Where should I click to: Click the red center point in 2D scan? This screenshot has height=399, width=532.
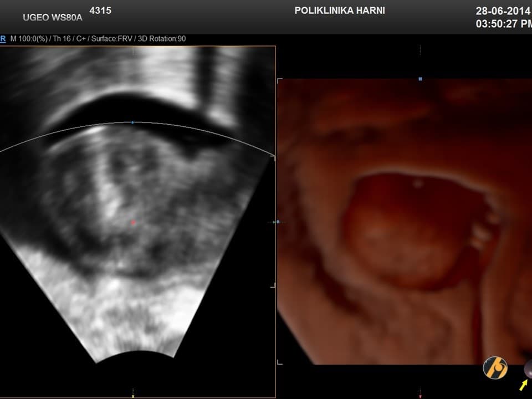pos(133,222)
